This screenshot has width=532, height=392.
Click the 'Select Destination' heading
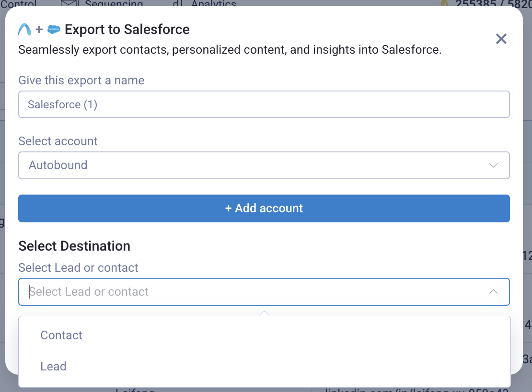pos(74,246)
